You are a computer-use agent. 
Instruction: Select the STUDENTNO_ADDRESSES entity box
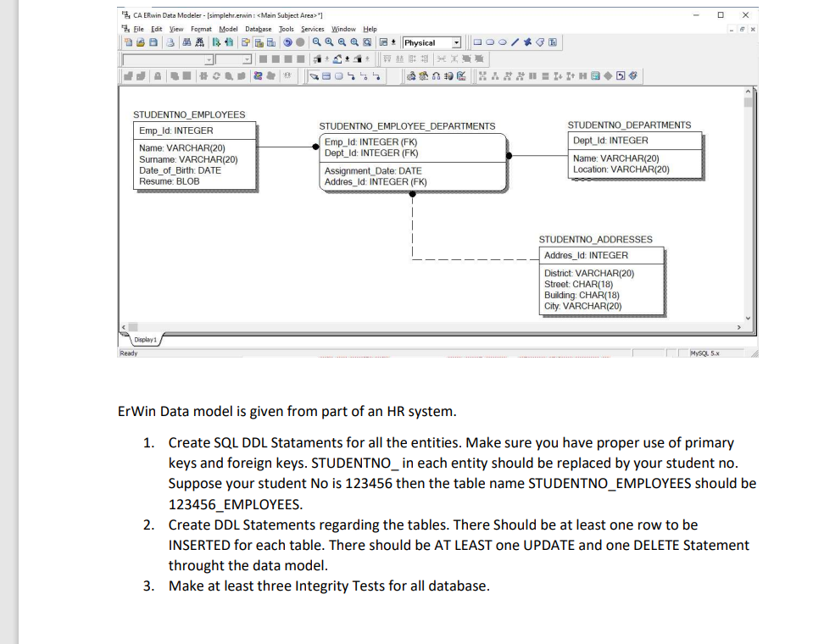[x=602, y=280]
